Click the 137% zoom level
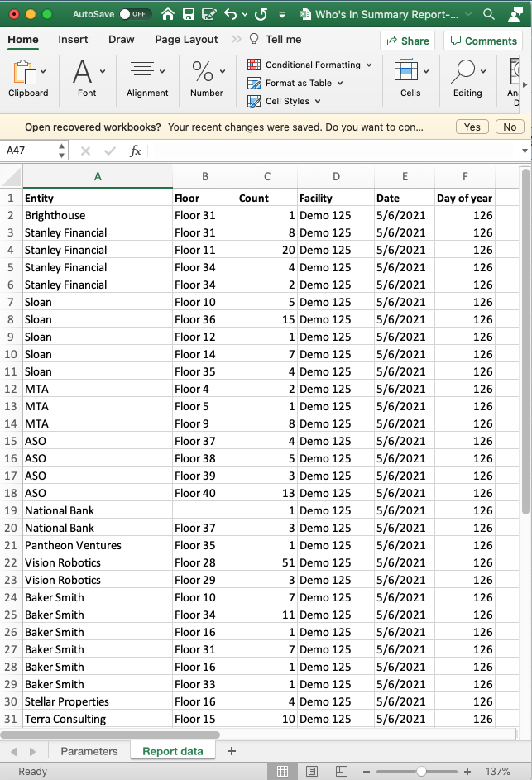Screen dimensions: 532x780 click(x=497, y=772)
